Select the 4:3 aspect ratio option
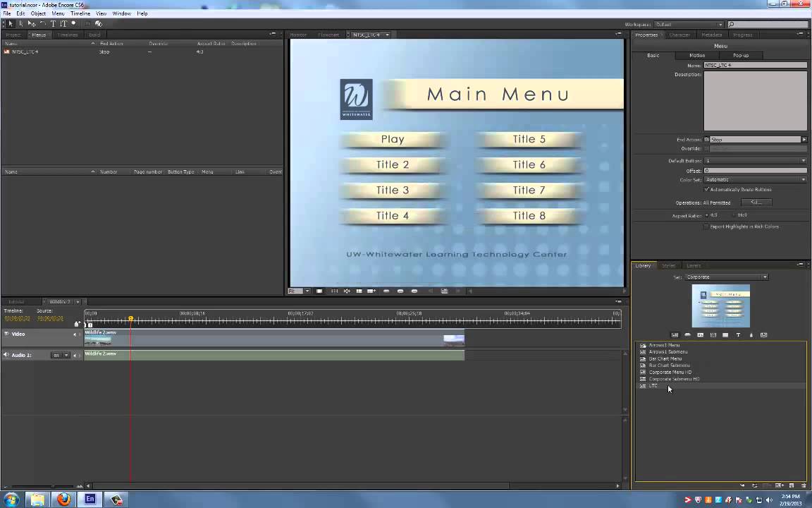Image resolution: width=812 pixels, height=508 pixels. [707, 215]
